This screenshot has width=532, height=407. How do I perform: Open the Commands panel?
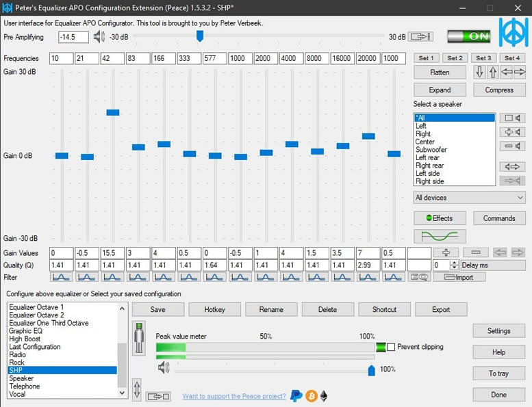coord(499,218)
